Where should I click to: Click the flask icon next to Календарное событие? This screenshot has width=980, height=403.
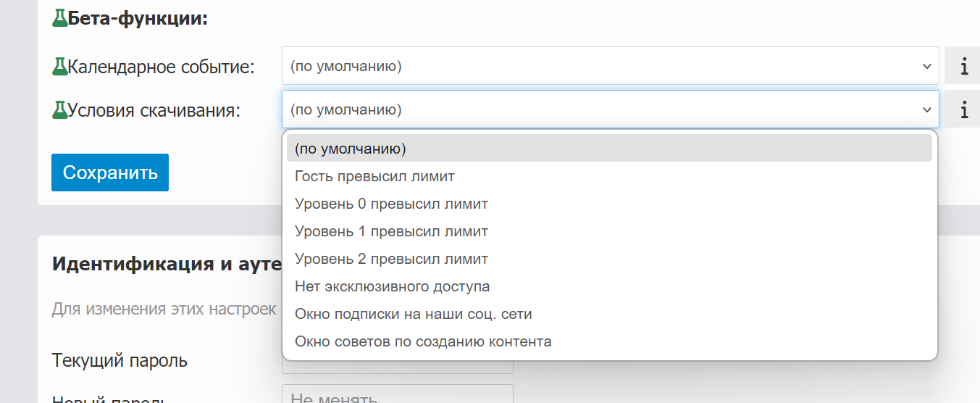[x=59, y=67]
